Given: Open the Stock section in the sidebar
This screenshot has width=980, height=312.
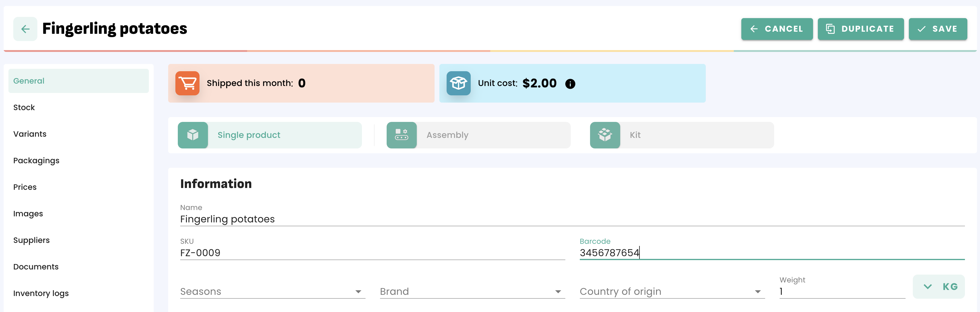Looking at the screenshot, I should (x=24, y=107).
